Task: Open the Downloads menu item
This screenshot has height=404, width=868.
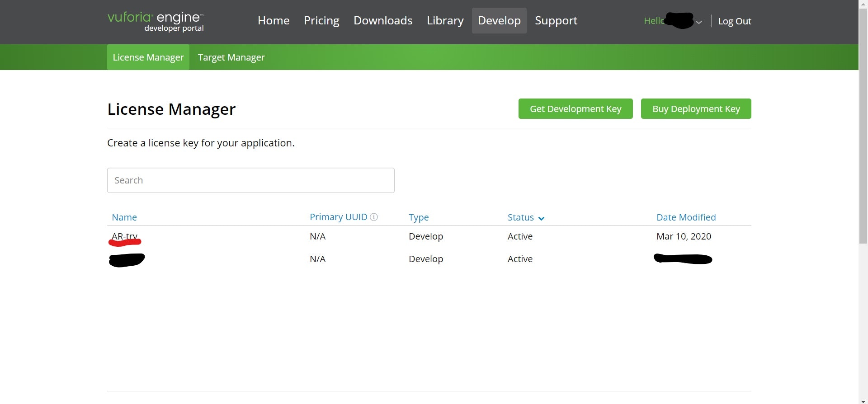Action: [x=383, y=20]
